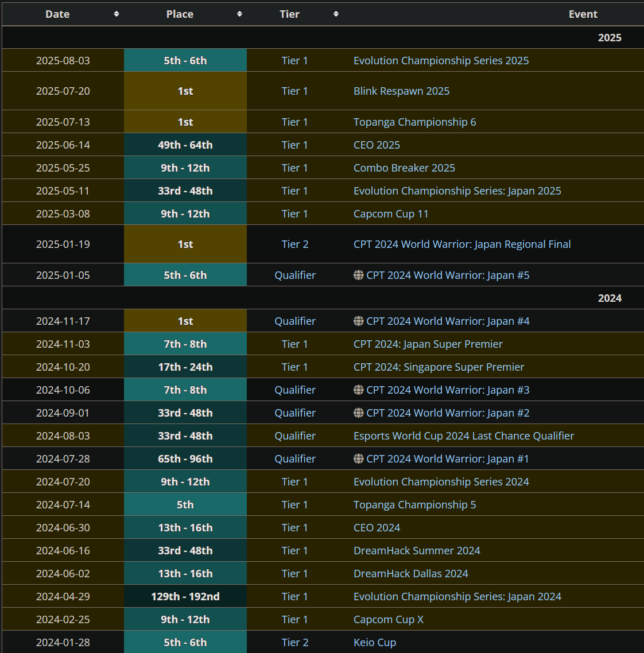Click globe icon beside CPT Japan #3
This screenshot has width=644, height=653.
pyautogui.click(x=358, y=390)
